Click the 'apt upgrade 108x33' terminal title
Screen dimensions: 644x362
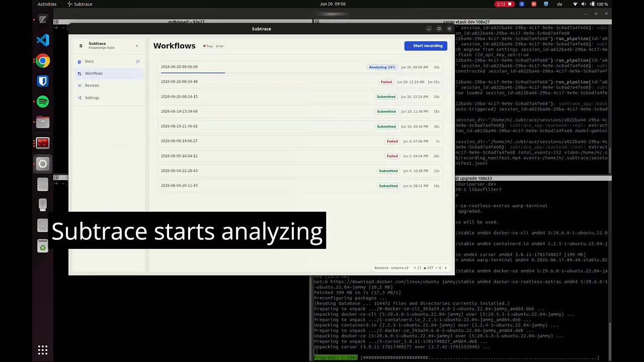(x=473, y=178)
